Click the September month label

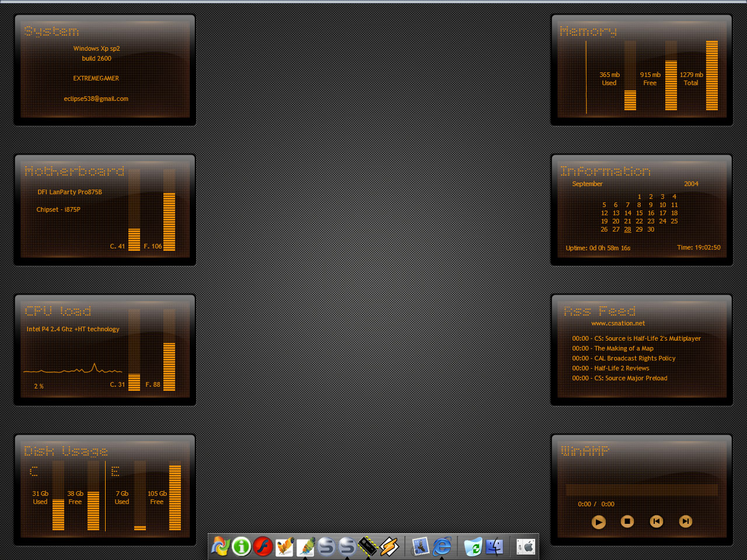pos(587,184)
